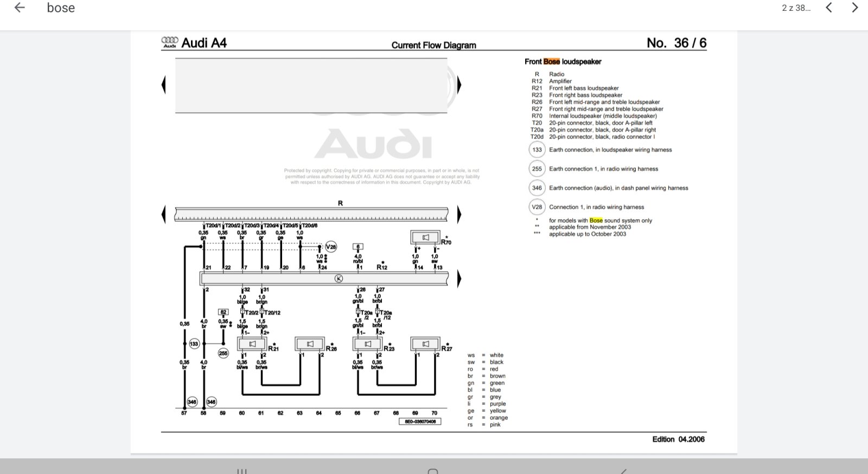Tap 'R21 Front left bass loudspeaker' legend line
The height and width of the screenshot is (474, 868).
[575, 88]
